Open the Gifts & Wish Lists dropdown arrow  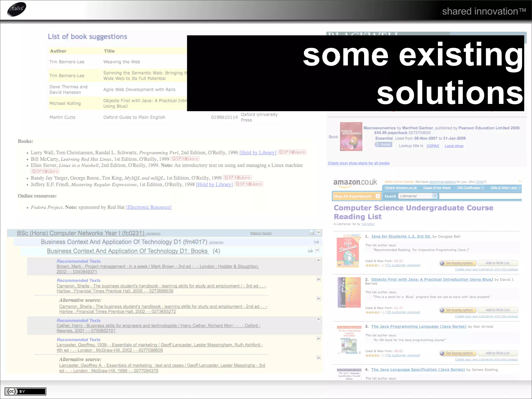519,188
